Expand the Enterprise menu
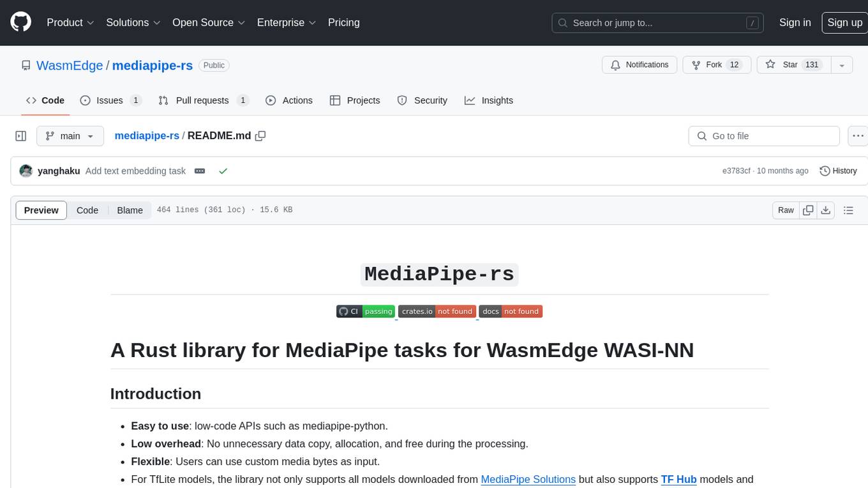868x488 pixels. tap(287, 22)
